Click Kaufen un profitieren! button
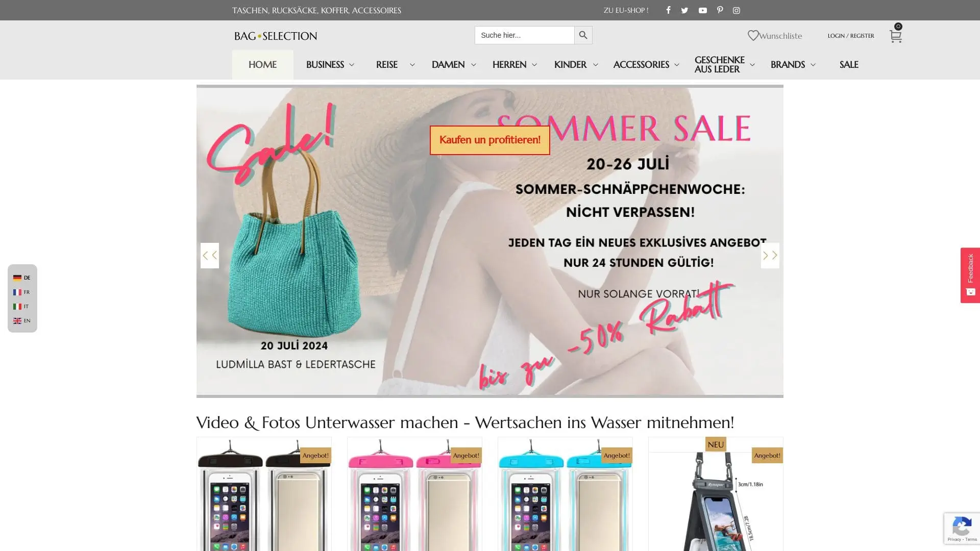 click(x=489, y=140)
